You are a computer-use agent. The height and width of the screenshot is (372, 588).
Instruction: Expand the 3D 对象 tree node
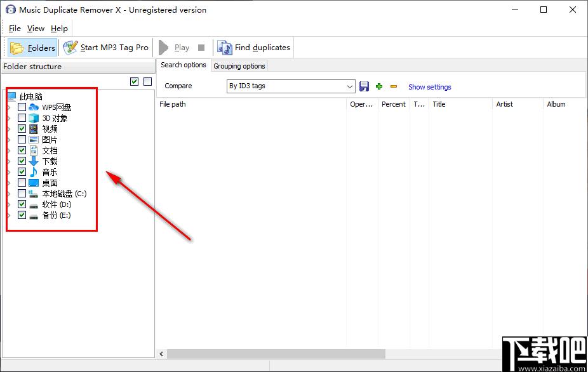tap(9, 118)
